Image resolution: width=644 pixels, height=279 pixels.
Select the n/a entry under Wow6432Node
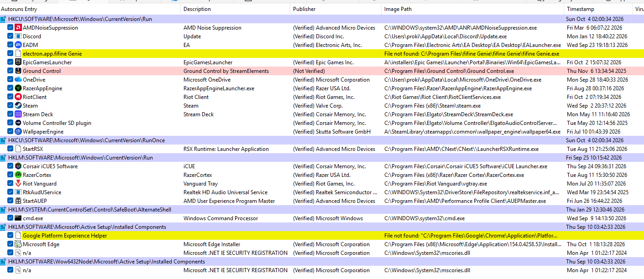(27, 270)
